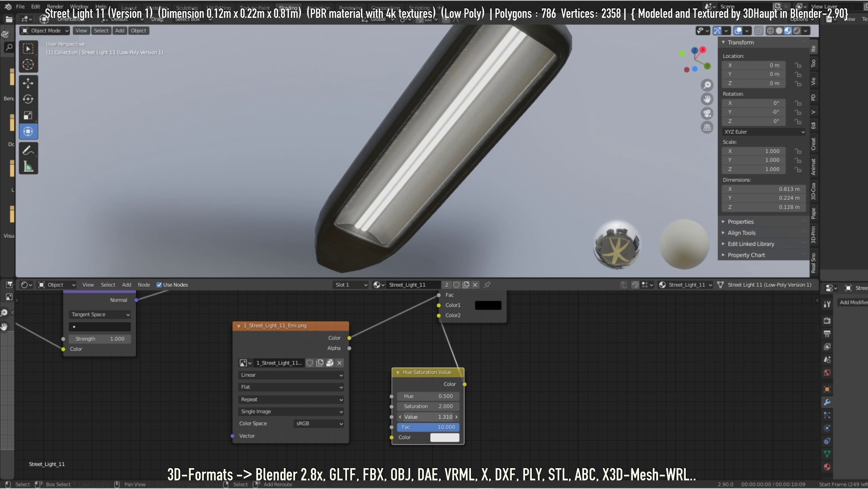Open the node editor Add menu
Viewport: 868px width, 489px height.
pos(126,284)
